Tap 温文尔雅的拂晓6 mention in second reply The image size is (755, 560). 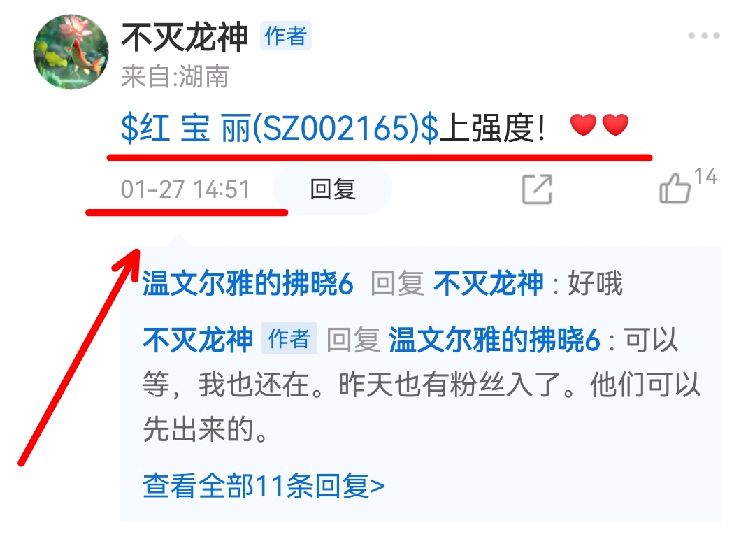pyautogui.click(x=494, y=340)
